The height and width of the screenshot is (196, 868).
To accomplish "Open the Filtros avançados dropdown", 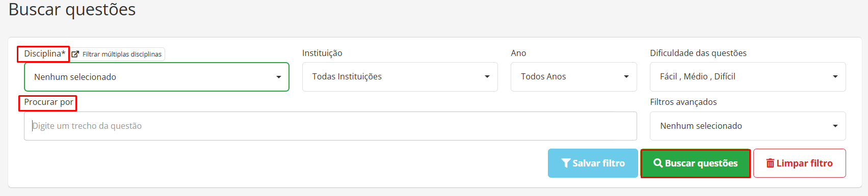I will tap(748, 126).
